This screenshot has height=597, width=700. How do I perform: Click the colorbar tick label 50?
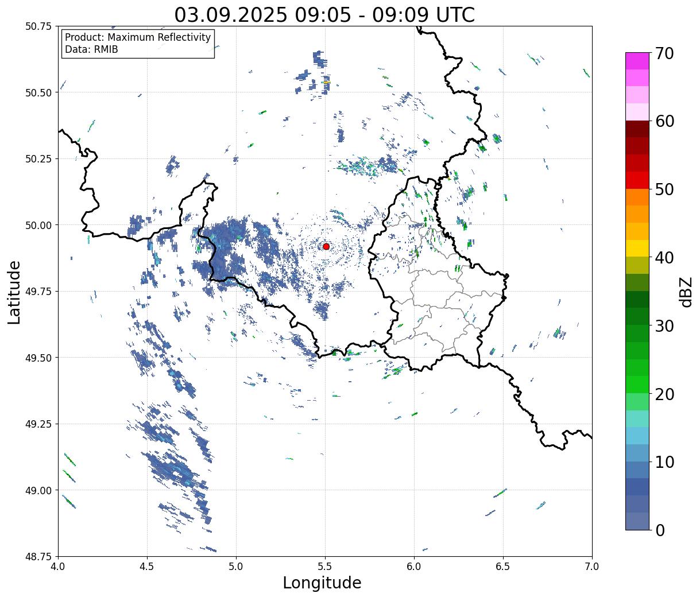click(x=665, y=189)
